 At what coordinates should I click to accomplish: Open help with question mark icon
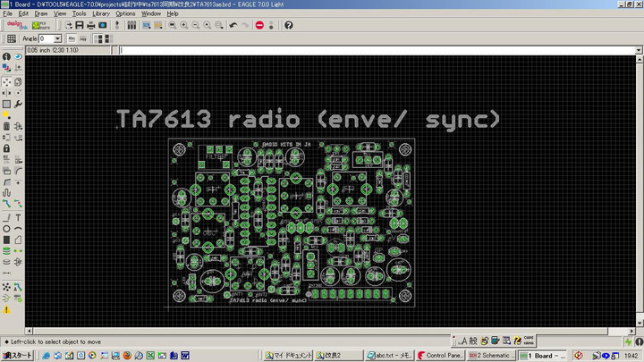289,26
